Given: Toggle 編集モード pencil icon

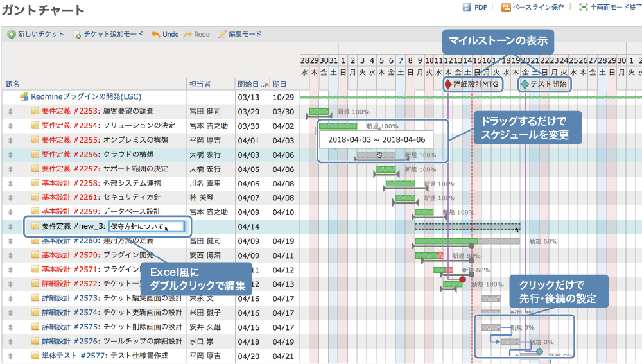Looking at the screenshot, I should [223, 34].
